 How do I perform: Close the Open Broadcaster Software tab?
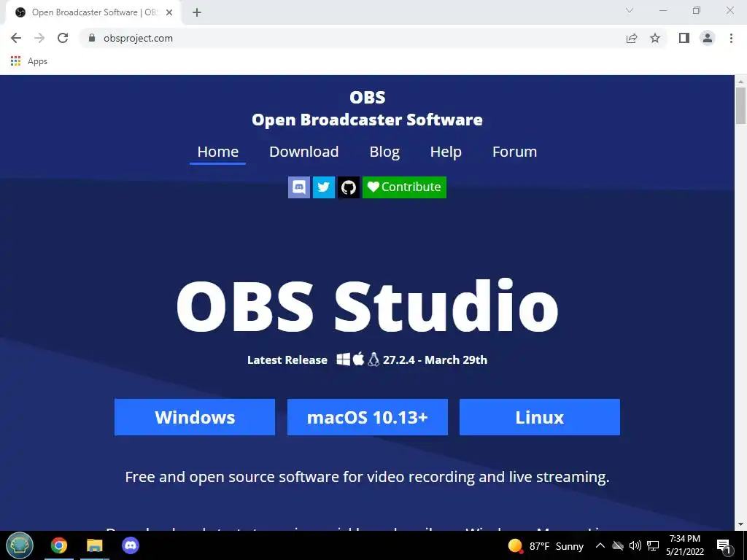(169, 12)
